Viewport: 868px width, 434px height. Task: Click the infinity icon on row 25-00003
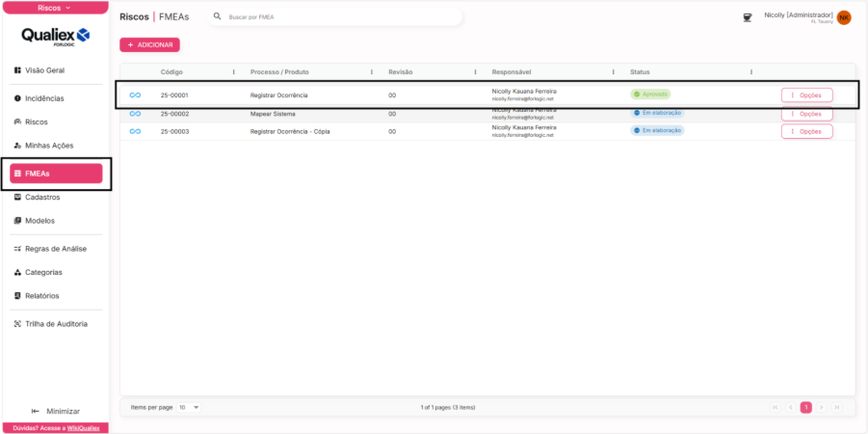tap(135, 131)
